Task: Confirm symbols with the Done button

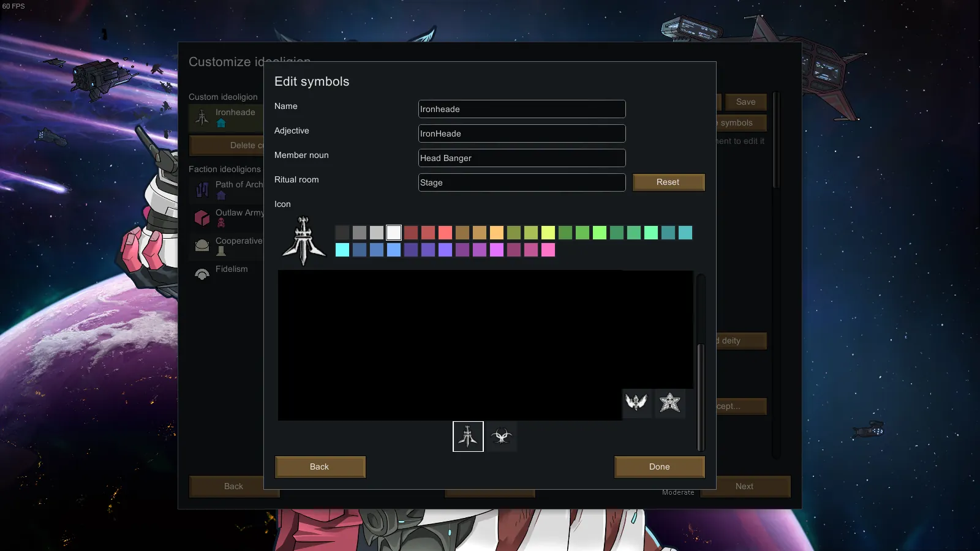Action: (659, 467)
